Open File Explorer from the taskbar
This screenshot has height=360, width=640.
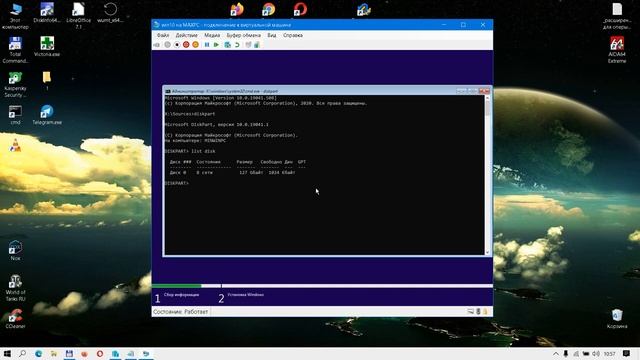click(x=53, y=354)
